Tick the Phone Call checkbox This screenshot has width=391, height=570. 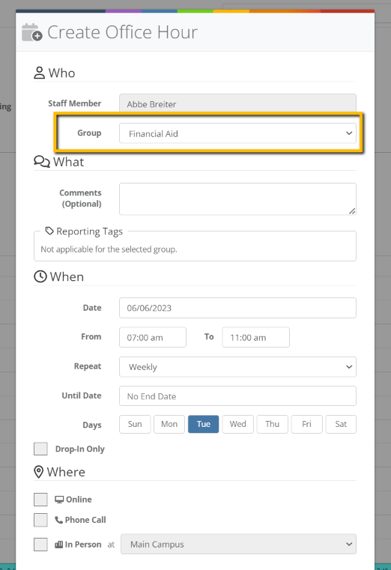[41, 520]
